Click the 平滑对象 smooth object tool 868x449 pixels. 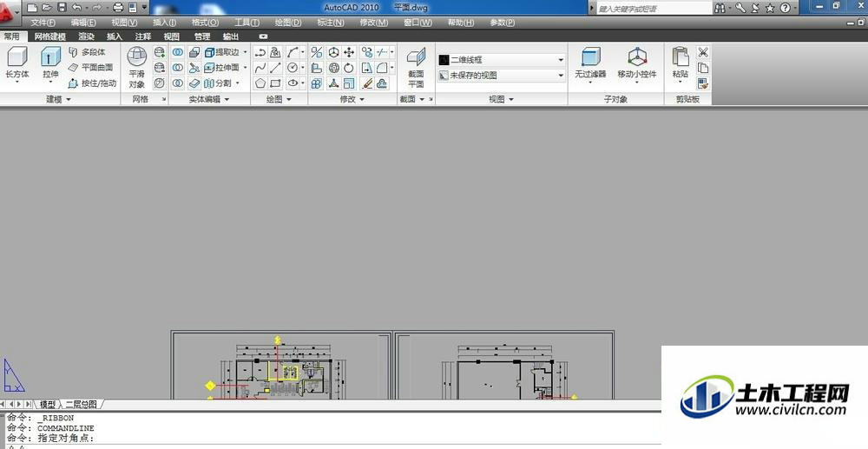pyautogui.click(x=137, y=67)
